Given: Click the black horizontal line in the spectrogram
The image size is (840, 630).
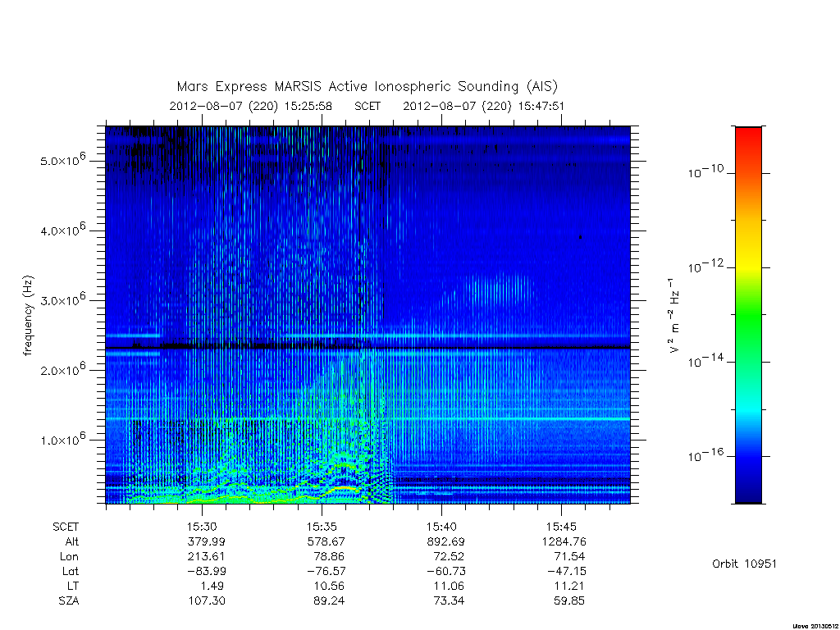Looking at the screenshot, I should coord(367,348).
